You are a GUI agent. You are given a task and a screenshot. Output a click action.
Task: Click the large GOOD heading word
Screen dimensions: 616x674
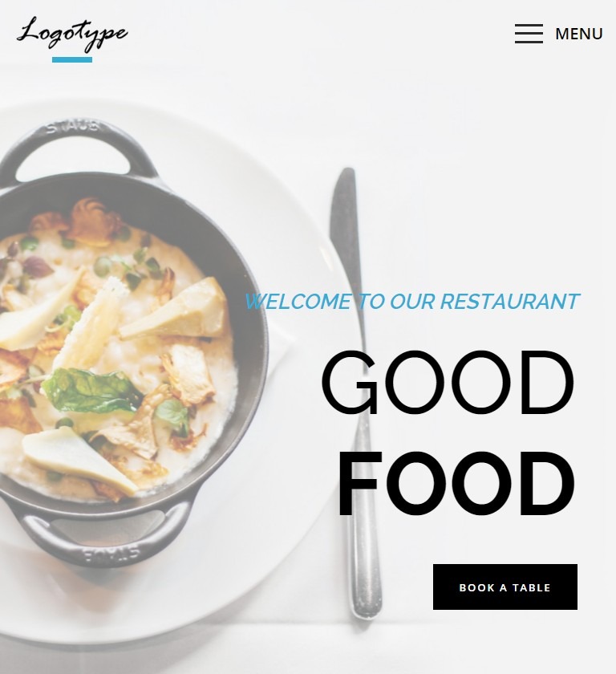[x=448, y=383]
